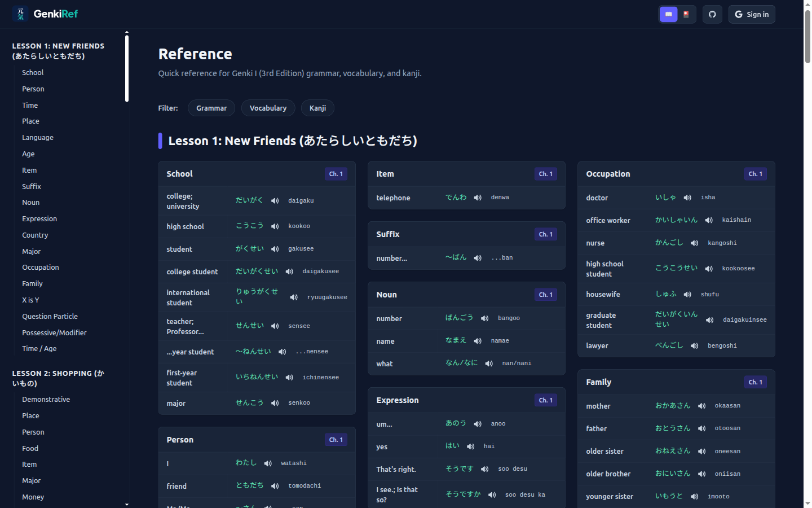This screenshot has width=812, height=508.
Task: Select Age sidebar entry
Action: (x=28, y=154)
